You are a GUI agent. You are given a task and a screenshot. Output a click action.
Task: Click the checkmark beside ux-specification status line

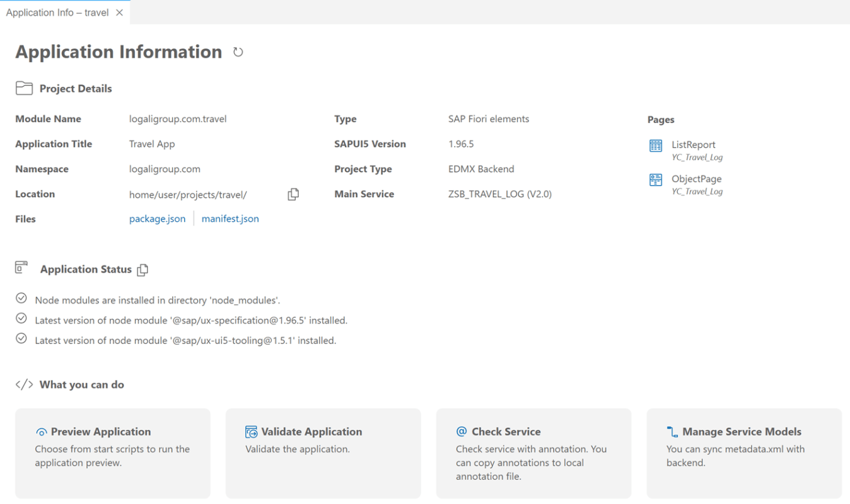tap(21, 318)
